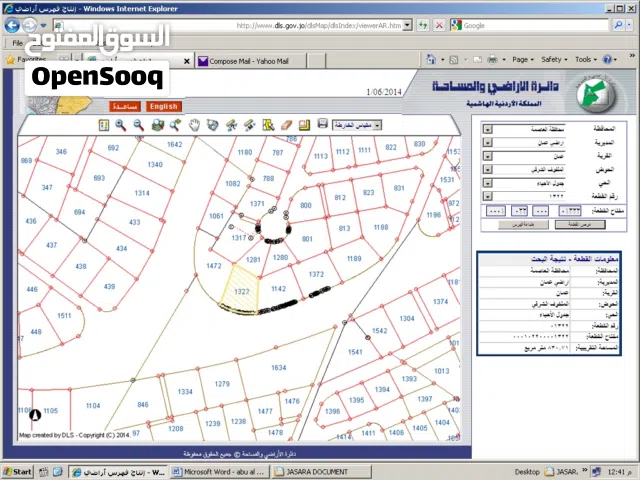640x480 pixels.
Task: Expand the الحي neighborhood dropdown
Action: [x=488, y=183]
